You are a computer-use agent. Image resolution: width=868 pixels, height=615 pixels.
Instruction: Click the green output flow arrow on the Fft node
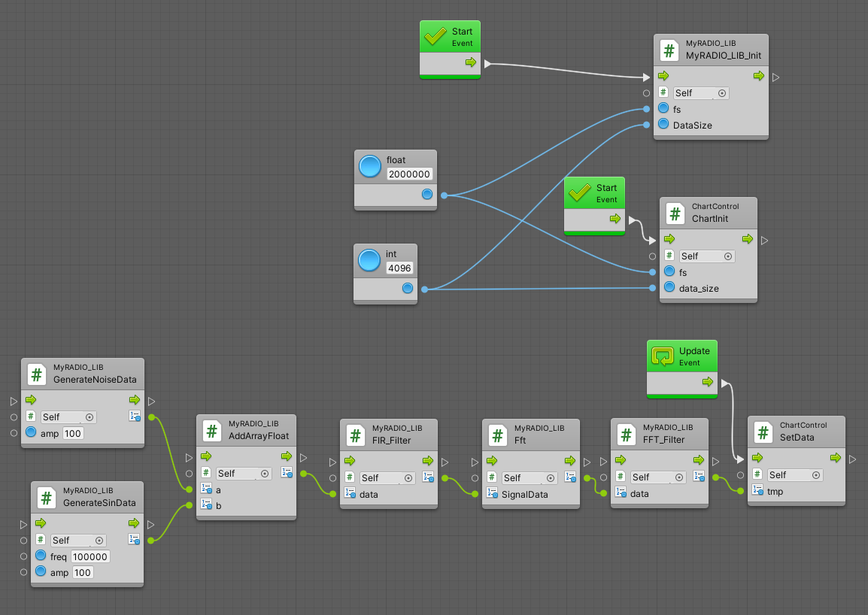click(x=569, y=459)
